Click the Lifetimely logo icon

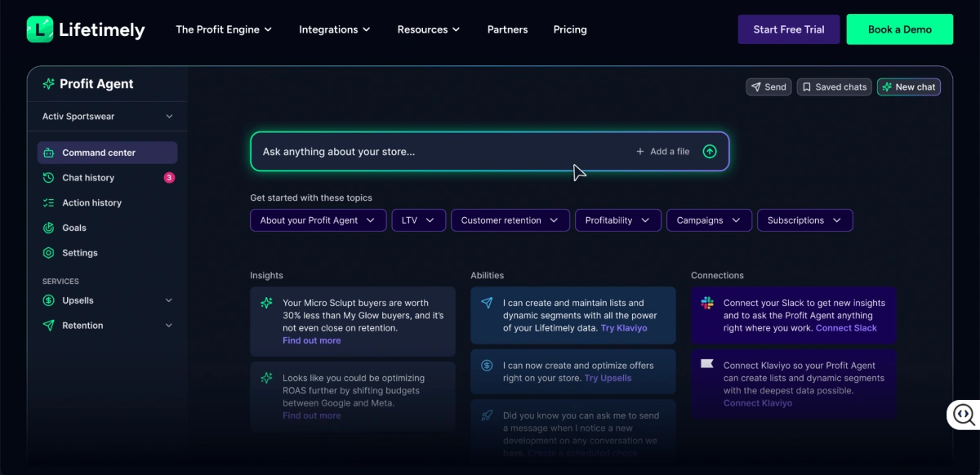40,29
